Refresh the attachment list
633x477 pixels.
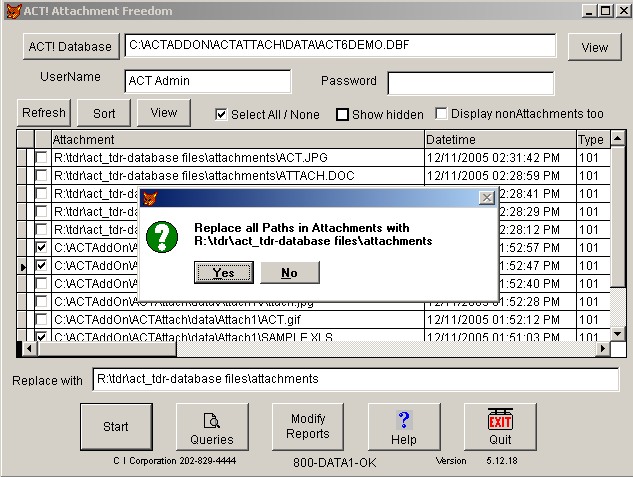coord(44,113)
